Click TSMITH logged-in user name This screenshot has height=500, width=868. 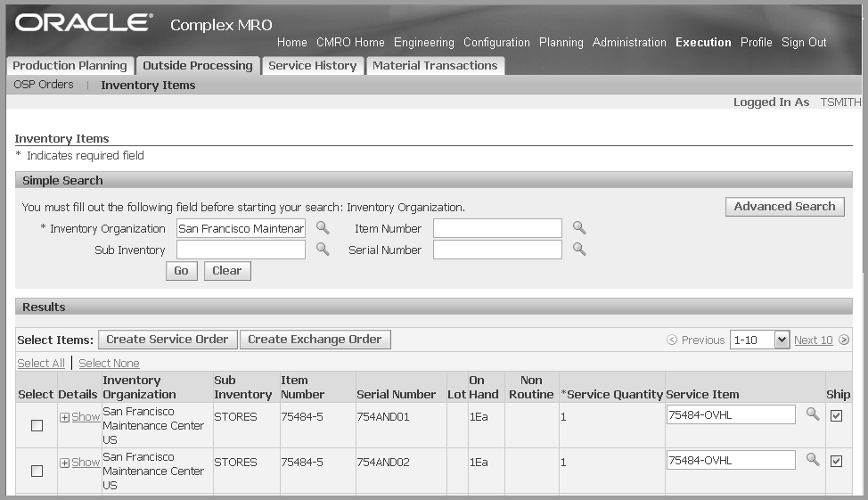(x=841, y=102)
